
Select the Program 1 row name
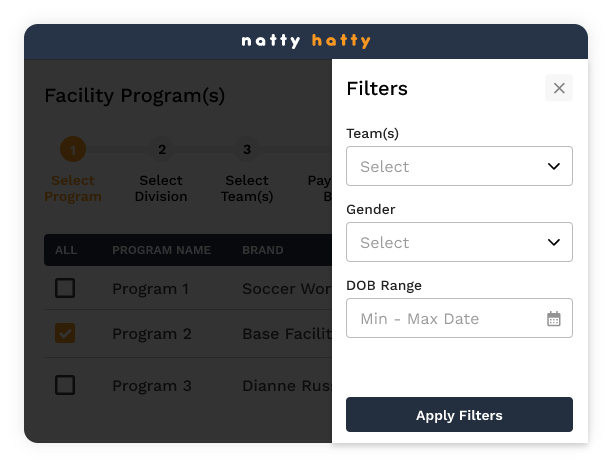pyautogui.click(x=150, y=289)
